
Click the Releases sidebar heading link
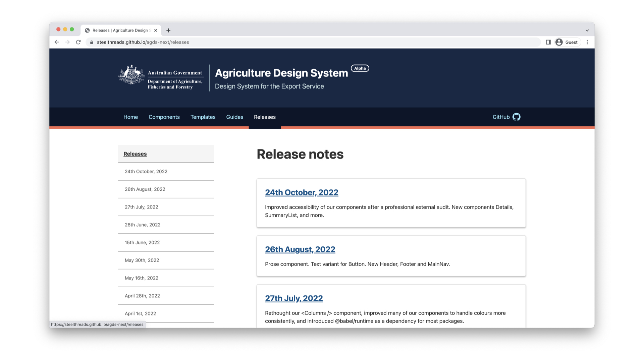tap(135, 154)
